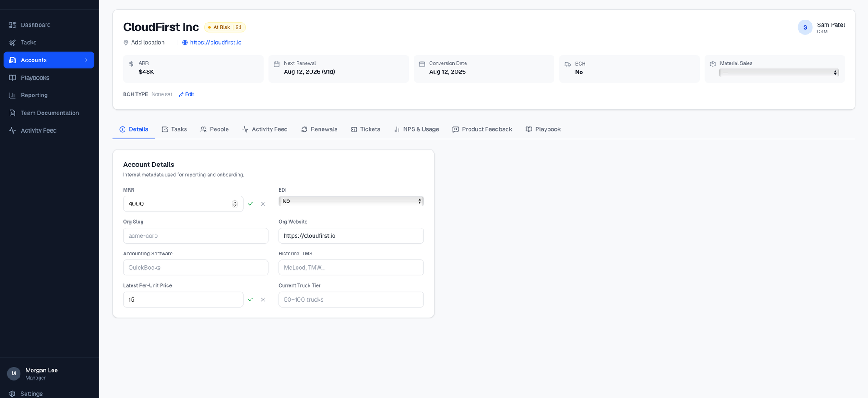This screenshot has width=868, height=398.
Task: Click the Conversion Date calendar icon
Action: coord(422,64)
